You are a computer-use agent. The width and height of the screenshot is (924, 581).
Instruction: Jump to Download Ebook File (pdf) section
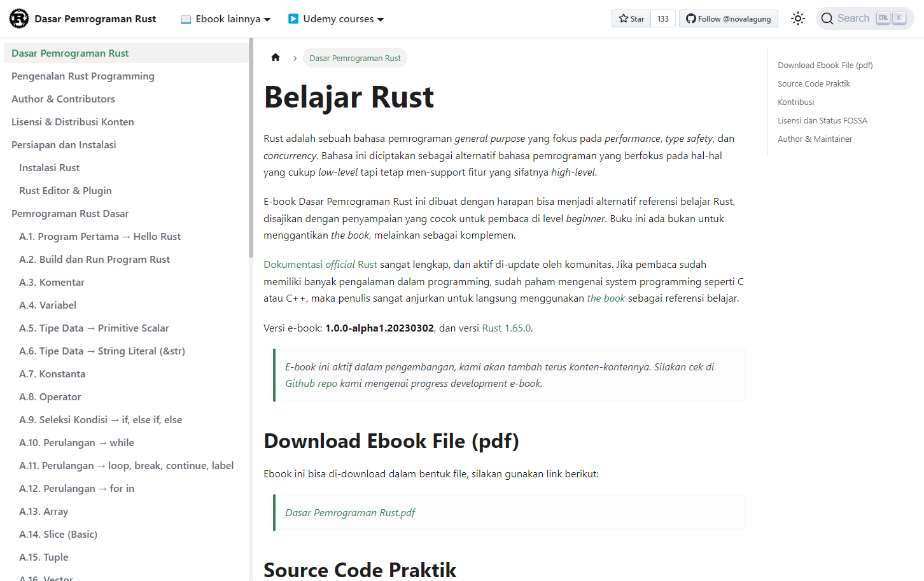[x=825, y=65]
